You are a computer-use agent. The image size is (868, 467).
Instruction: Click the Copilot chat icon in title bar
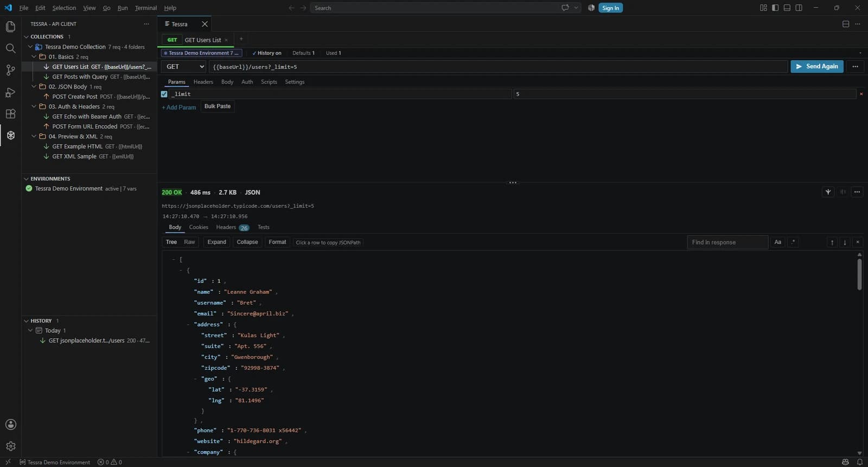(x=565, y=8)
